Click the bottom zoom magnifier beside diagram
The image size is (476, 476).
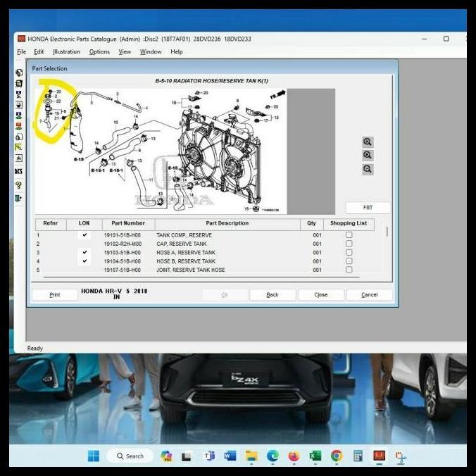368,169
